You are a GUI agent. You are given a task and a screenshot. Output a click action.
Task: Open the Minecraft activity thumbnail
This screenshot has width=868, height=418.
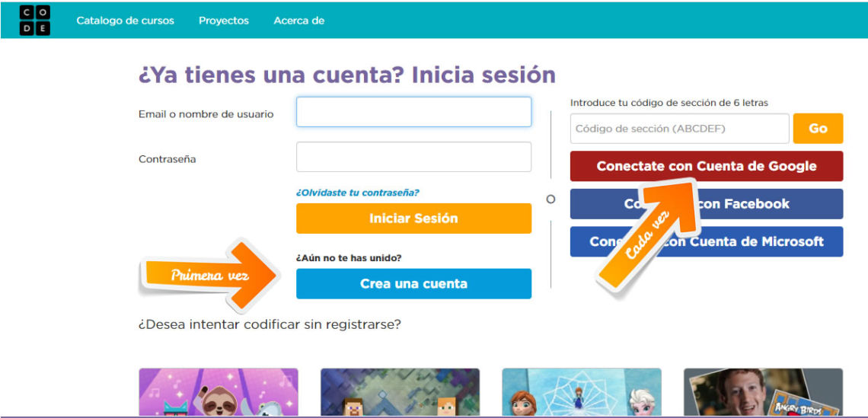click(x=400, y=392)
